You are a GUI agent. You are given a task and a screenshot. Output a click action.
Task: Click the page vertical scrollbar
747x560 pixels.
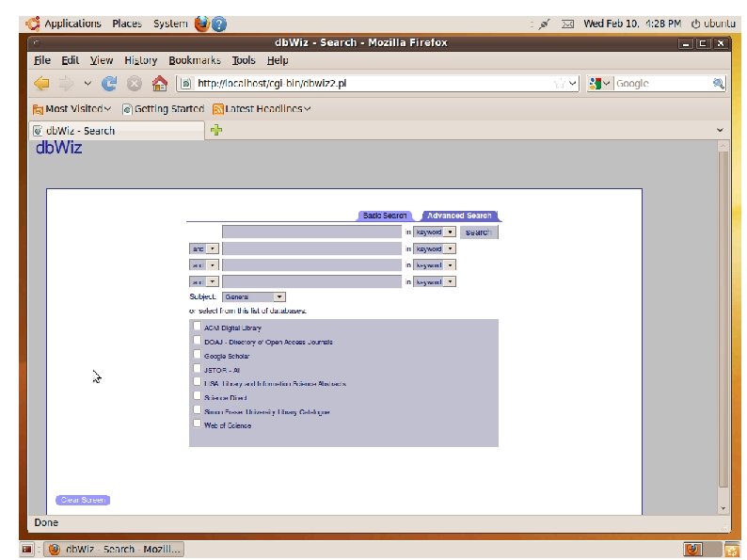coord(723,319)
